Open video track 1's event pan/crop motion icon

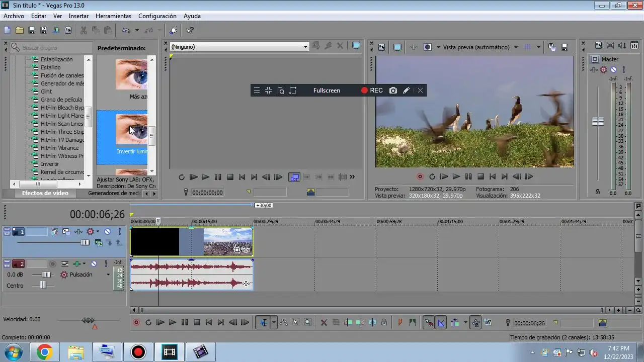[x=66, y=232]
